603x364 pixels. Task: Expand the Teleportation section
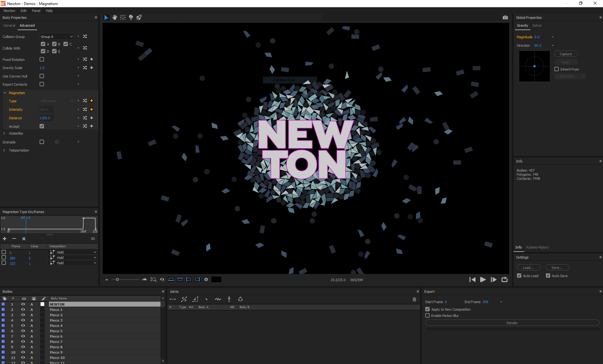[4, 150]
